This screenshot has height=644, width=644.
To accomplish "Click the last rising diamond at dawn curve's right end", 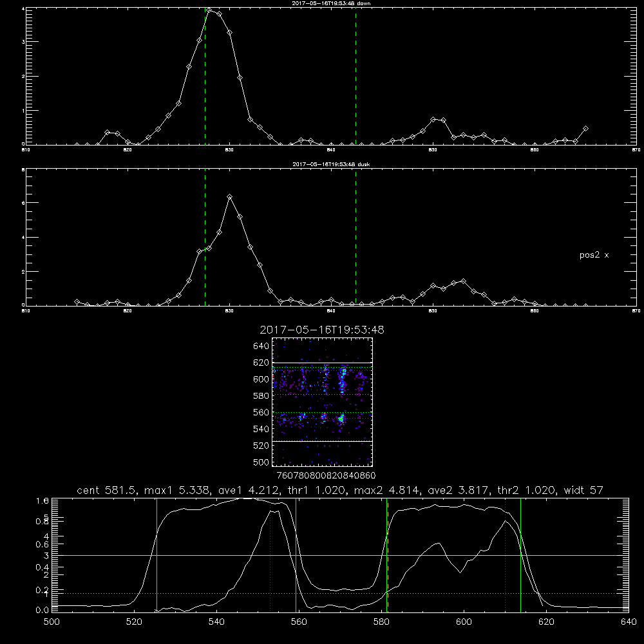I will pos(585,129).
